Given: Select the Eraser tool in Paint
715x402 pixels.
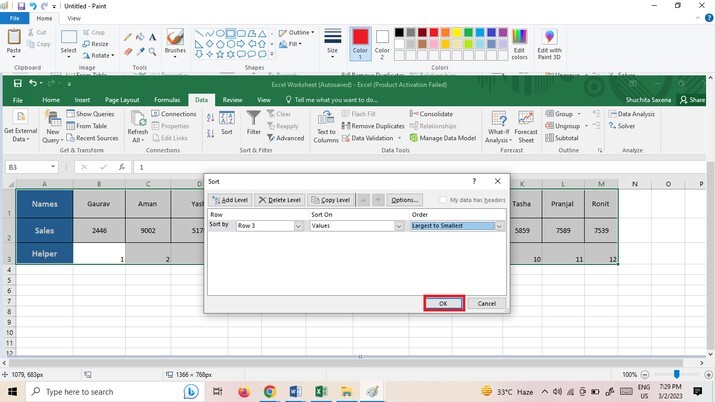Looking at the screenshot, I should pyautogui.click(x=128, y=52).
